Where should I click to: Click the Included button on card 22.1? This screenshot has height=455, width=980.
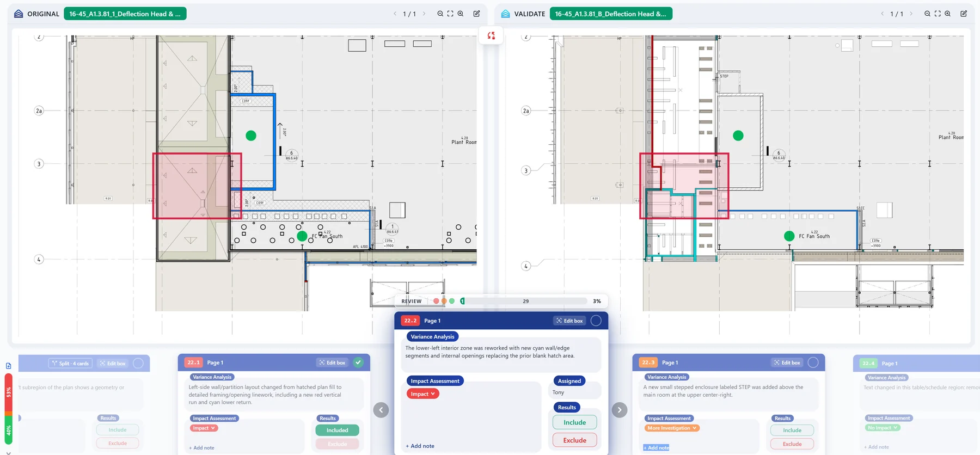pos(338,431)
